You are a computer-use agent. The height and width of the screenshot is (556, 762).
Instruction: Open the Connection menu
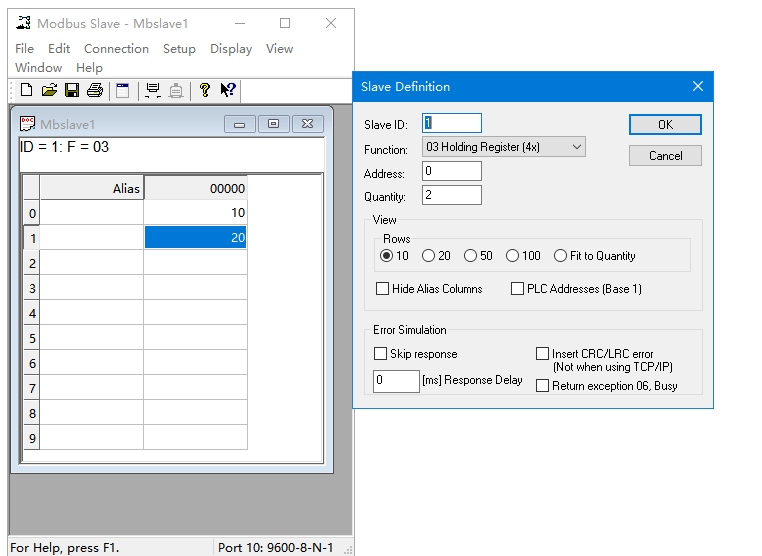[116, 48]
